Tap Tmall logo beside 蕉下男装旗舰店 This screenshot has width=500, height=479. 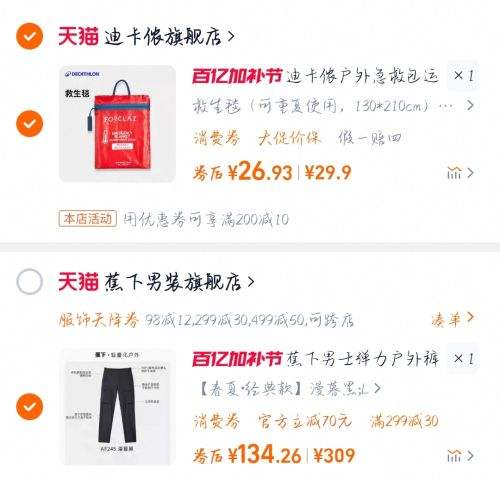coord(78,282)
